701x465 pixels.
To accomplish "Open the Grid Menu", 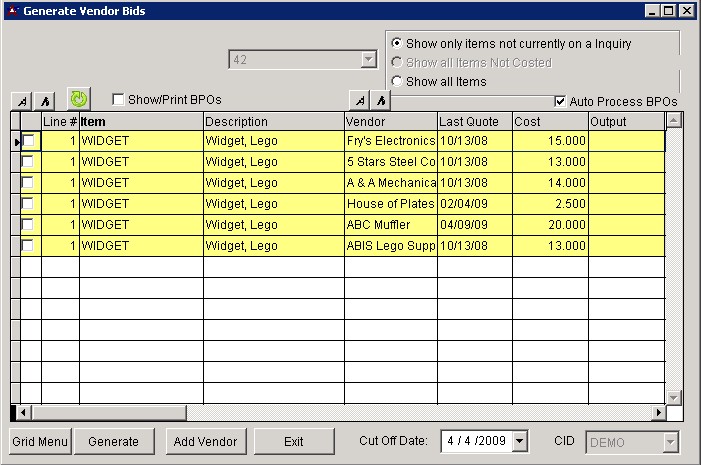I will point(40,441).
